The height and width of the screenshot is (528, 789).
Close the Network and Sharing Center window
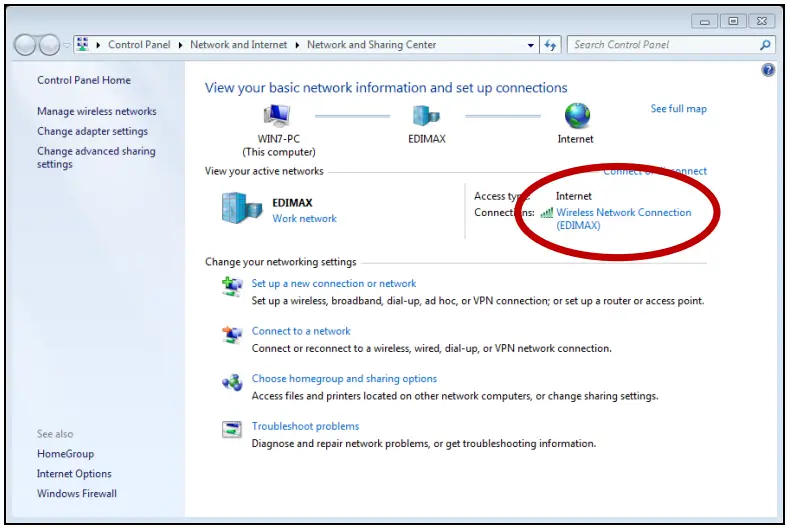[762, 21]
